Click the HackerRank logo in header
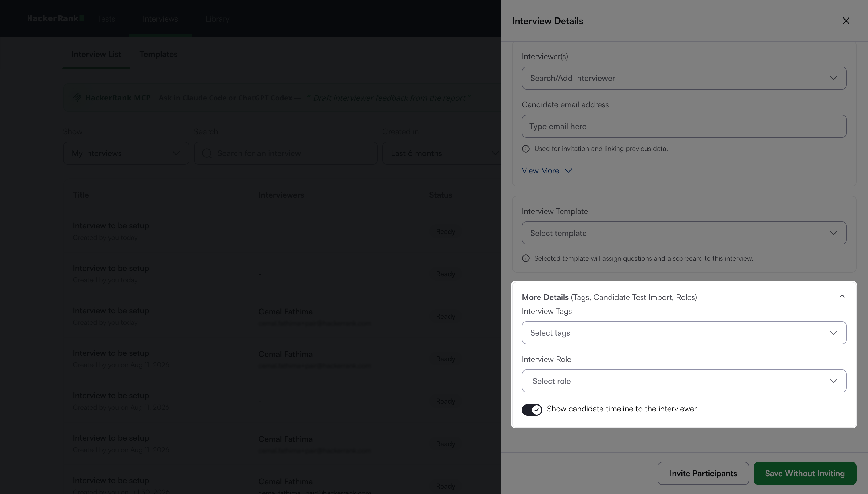The width and height of the screenshot is (868, 494). pos(56,18)
